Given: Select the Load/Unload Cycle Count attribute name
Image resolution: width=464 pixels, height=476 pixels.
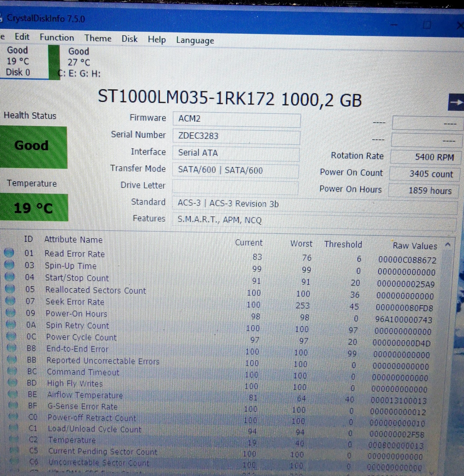Looking at the screenshot, I should tap(95, 429).
